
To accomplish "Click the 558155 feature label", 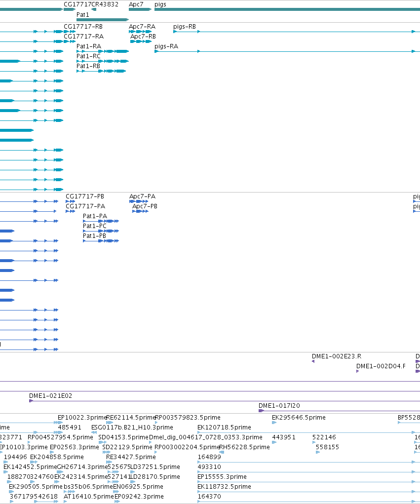I will click(327, 447).
